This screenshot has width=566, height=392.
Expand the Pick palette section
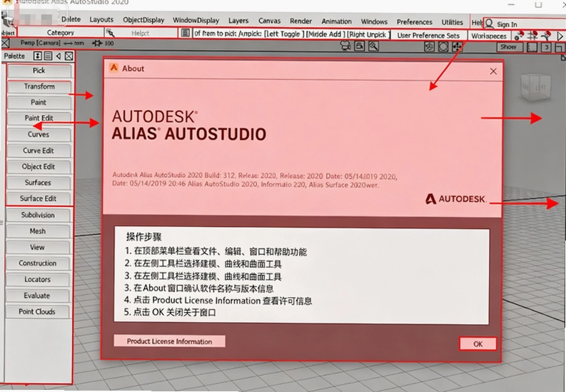39,71
